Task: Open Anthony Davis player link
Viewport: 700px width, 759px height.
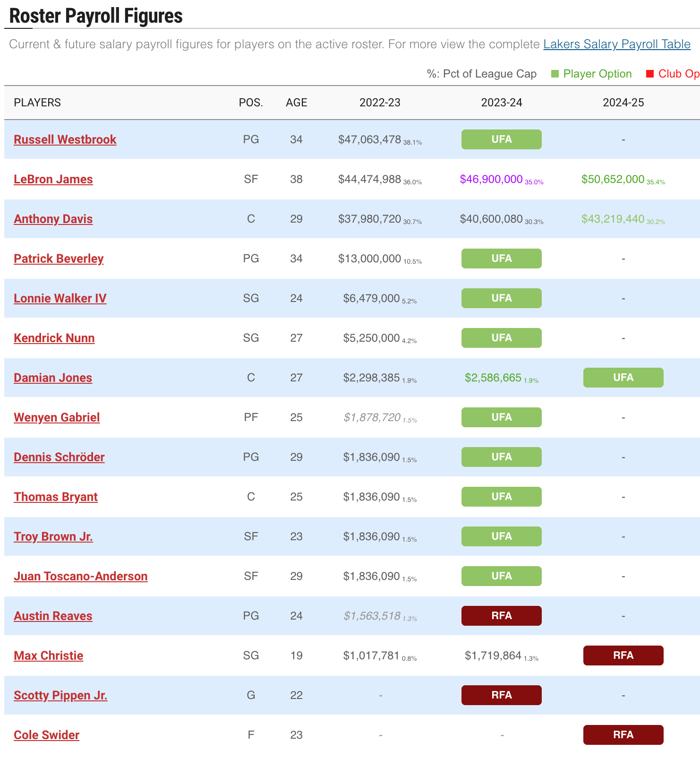Action: point(53,219)
